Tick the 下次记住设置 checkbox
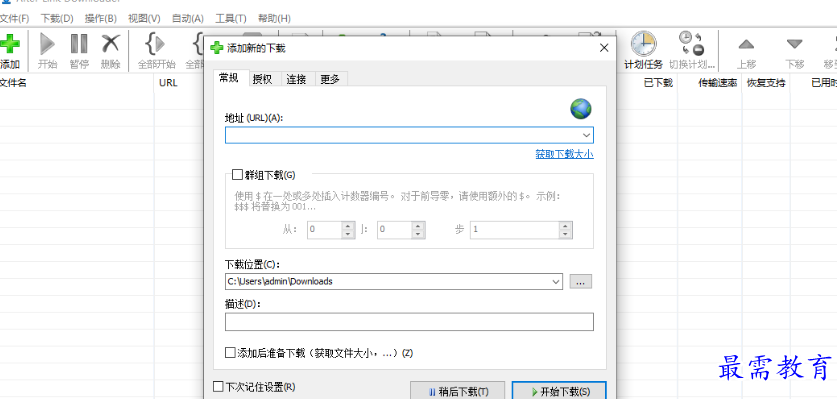The height and width of the screenshot is (399, 840). [x=219, y=387]
